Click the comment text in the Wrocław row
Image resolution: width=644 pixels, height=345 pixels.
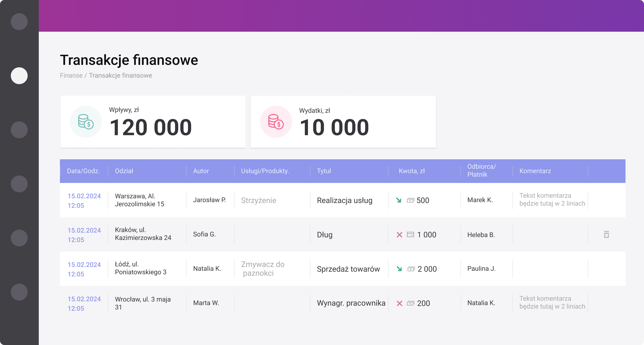tap(552, 302)
